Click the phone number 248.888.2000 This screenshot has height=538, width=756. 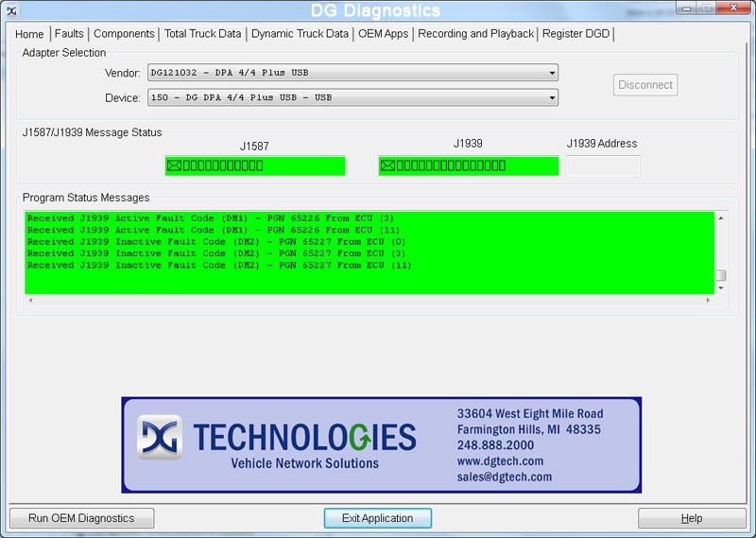(495, 445)
